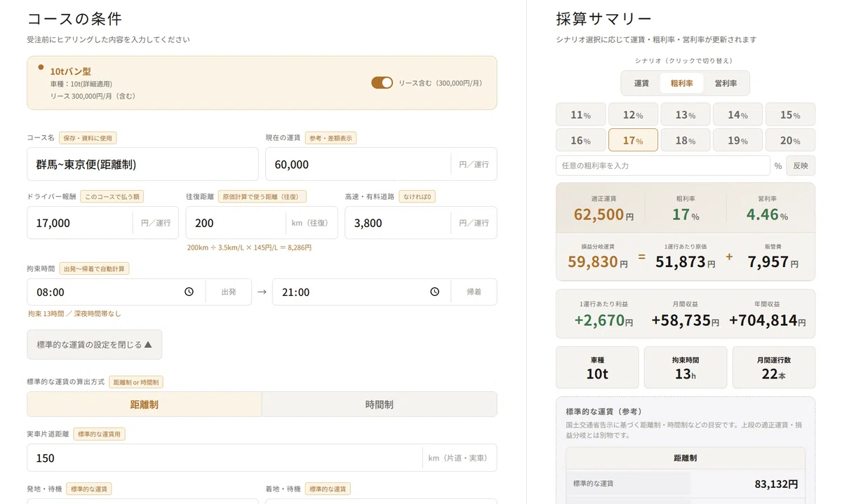Select the 11% margin option
The height and width of the screenshot is (504, 842).
click(580, 115)
